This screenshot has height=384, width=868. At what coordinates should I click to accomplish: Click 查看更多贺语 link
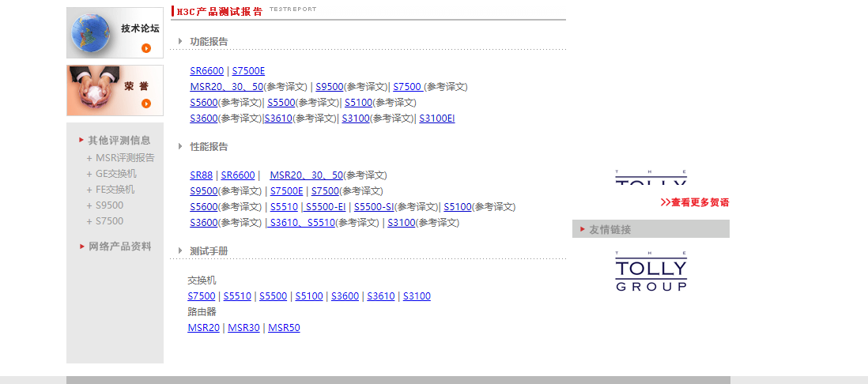(x=695, y=202)
